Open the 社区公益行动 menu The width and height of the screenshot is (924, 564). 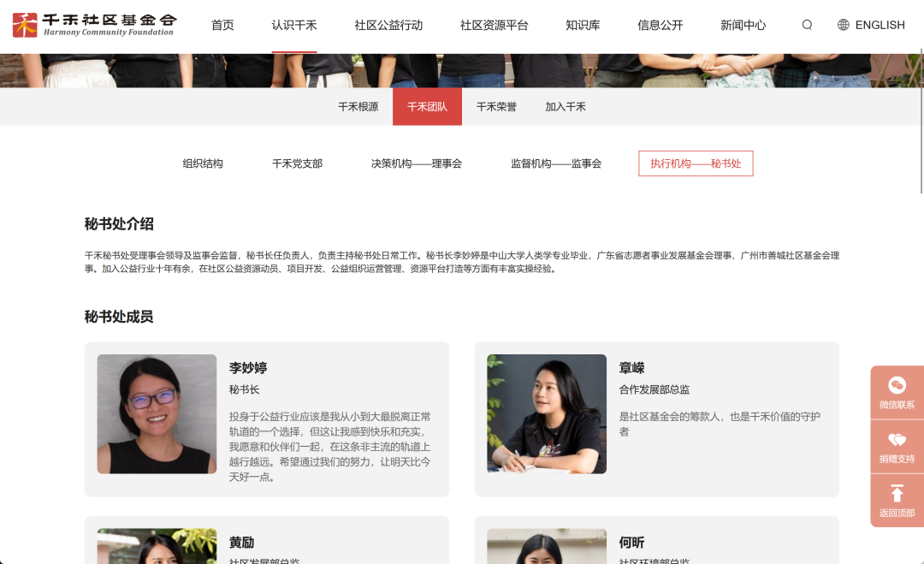click(x=388, y=25)
